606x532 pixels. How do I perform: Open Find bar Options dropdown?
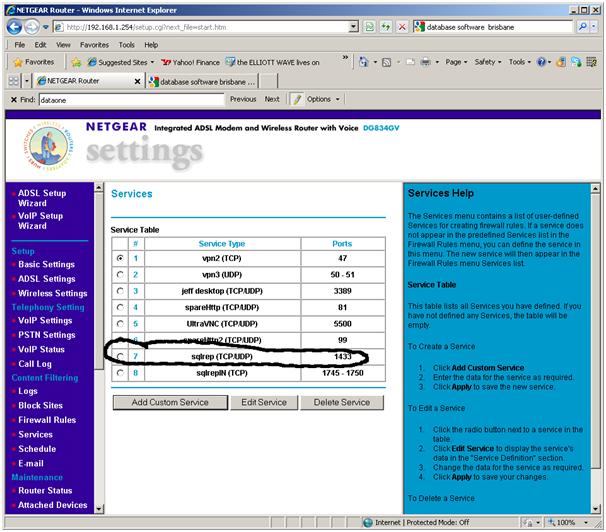pyautogui.click(x=323, y=99)
